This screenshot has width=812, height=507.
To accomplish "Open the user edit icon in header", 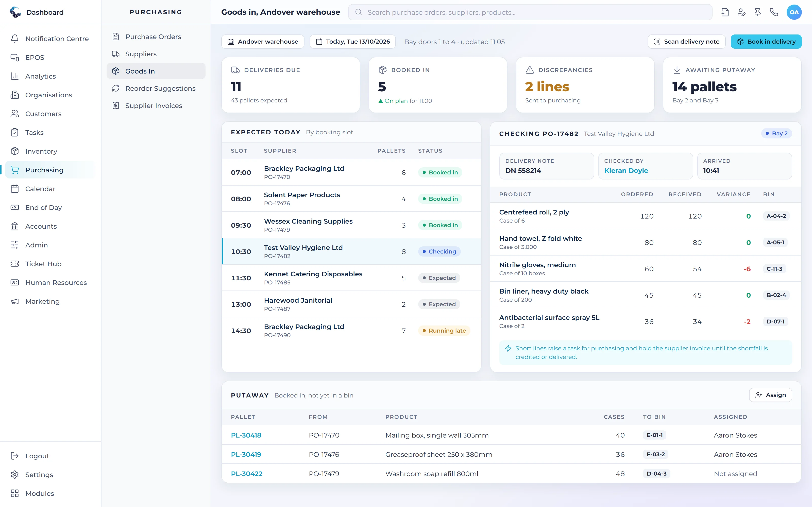I will click(741, 12).
